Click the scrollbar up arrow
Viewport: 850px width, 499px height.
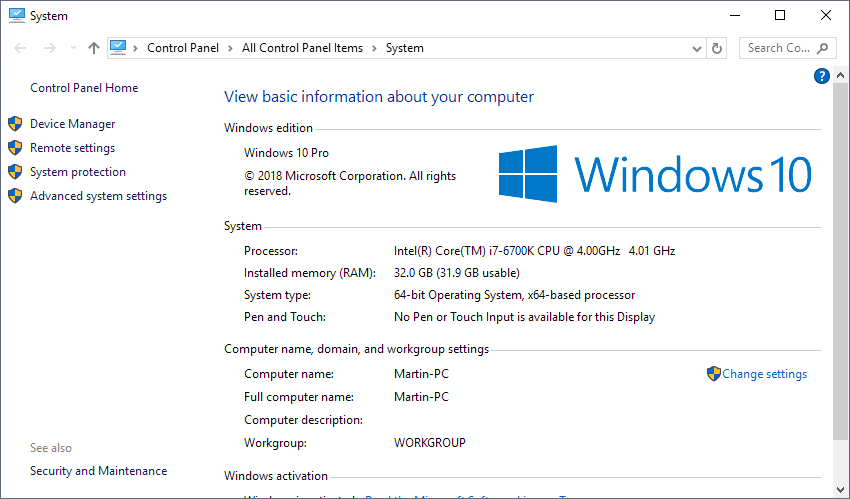point(840,75)
